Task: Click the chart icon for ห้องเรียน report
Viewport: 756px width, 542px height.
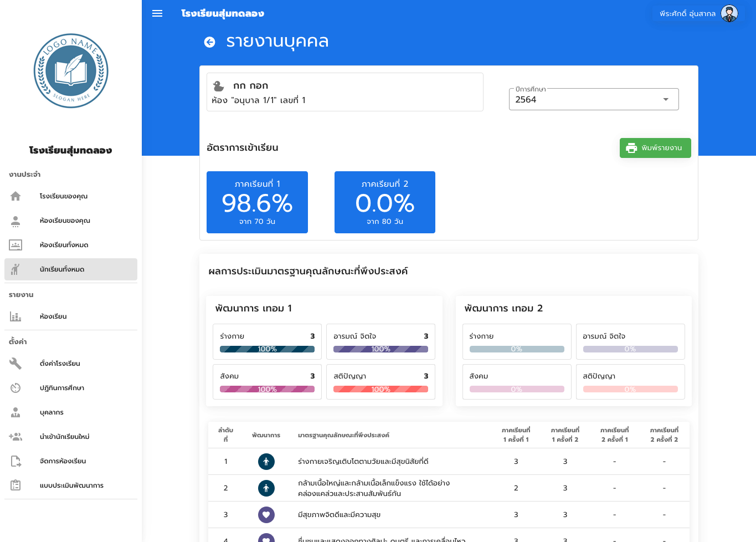Action: coord(16,316)
